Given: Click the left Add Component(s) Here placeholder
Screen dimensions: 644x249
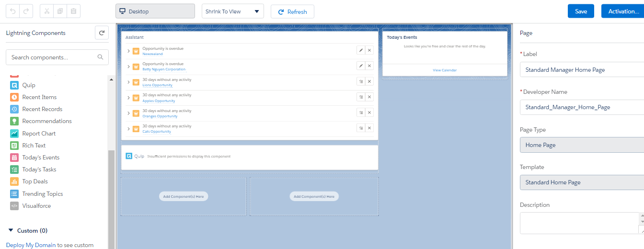Looking at the screenshot, I should point(184,196).
